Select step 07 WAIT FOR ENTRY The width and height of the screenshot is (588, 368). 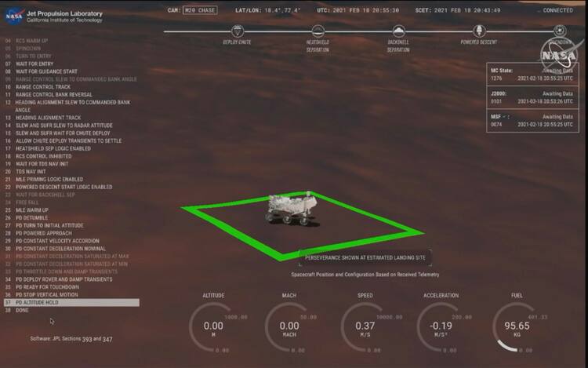point(29,64)
